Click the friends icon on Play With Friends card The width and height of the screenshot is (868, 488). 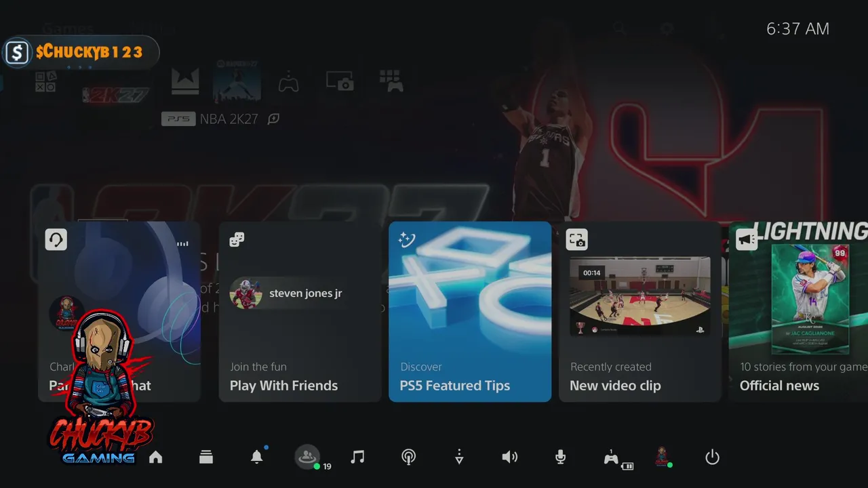tap(237, 239)
